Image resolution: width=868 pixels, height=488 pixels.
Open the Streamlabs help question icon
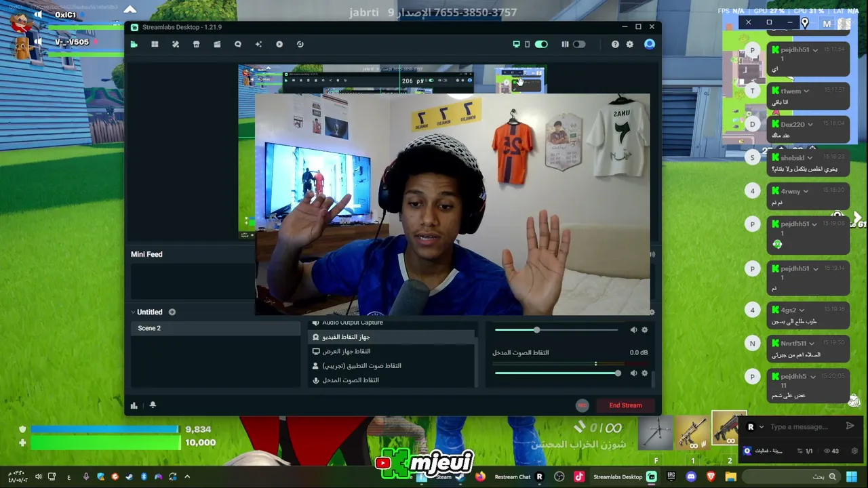(x=615, y=44)
